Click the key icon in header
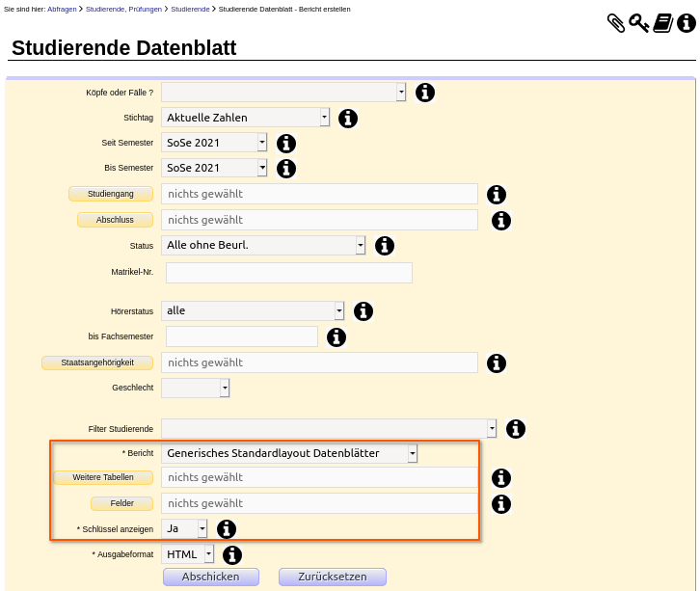This screenshot has height=591, width=700. coord(639,23)
